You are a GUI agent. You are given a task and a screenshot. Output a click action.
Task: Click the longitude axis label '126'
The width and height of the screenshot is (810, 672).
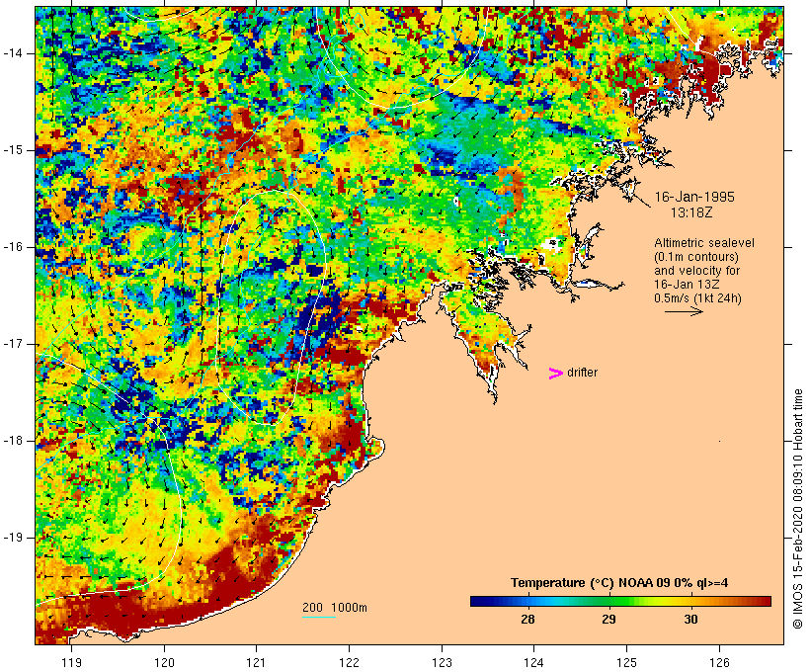719,662
